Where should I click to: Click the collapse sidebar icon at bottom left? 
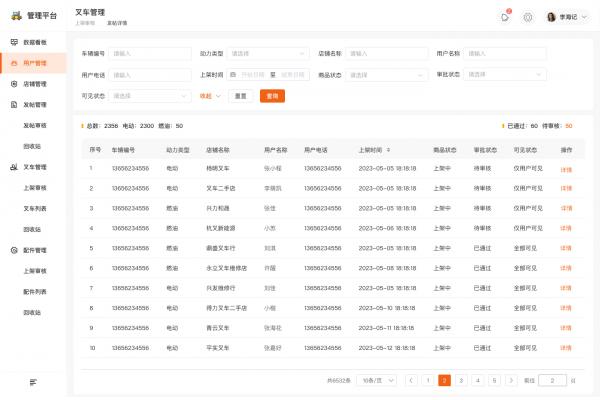33,382
